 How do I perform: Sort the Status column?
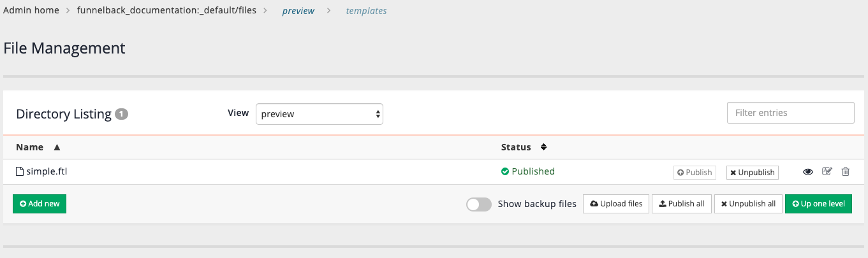tap(543, 147)
